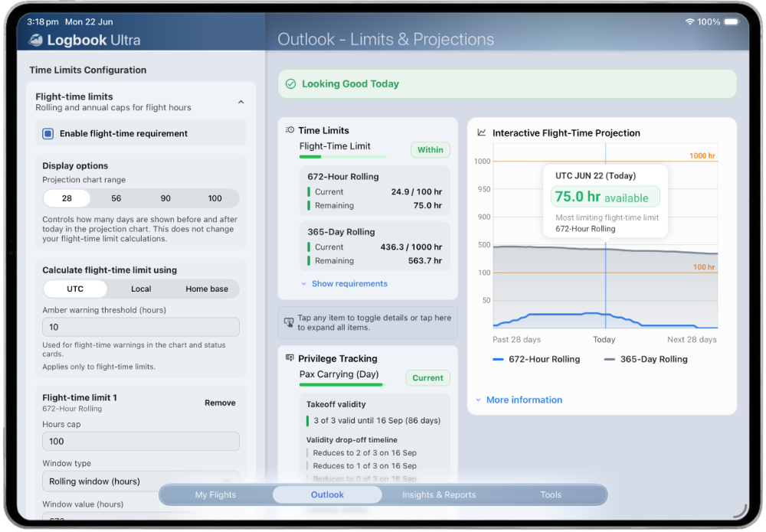Click the 75.0 hr available tooltip value

click(605, 197)
